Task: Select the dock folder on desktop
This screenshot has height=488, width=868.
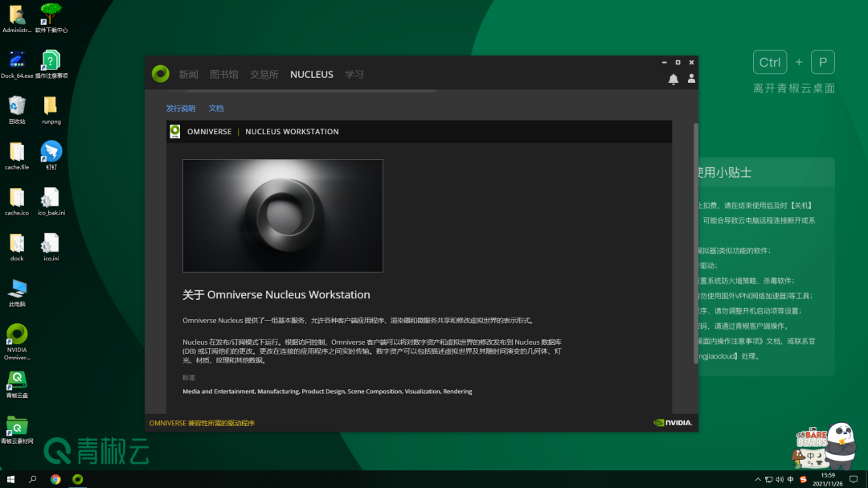Action: [17, 247]
